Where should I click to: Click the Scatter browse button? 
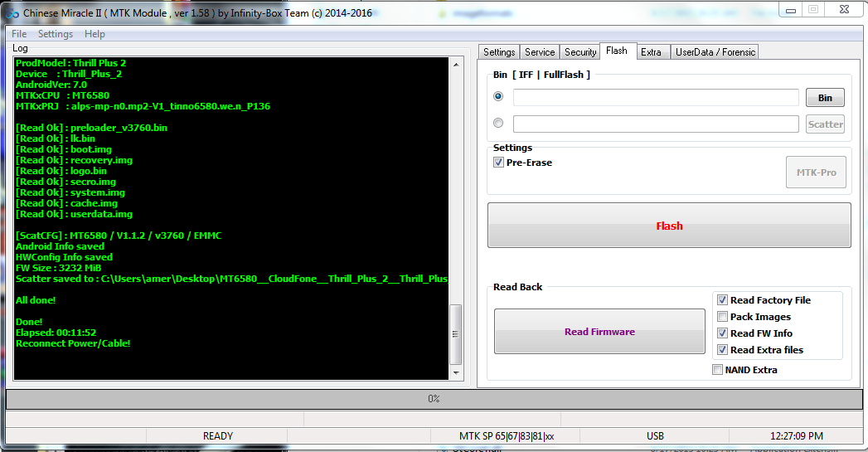825,124
